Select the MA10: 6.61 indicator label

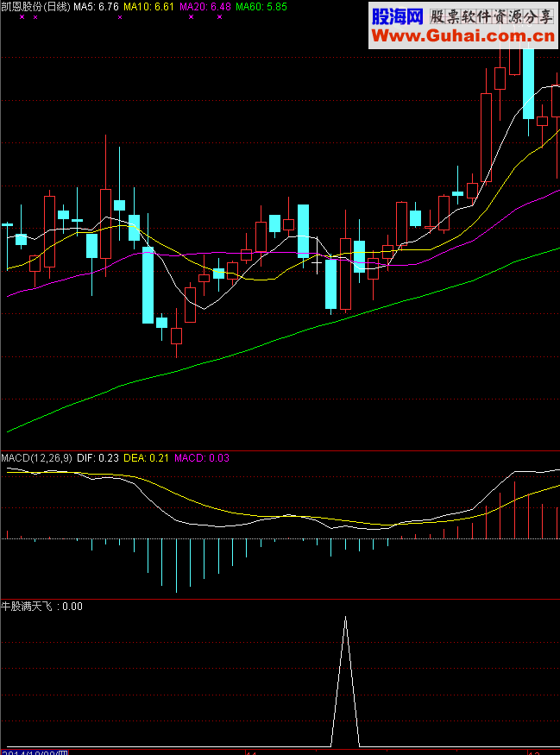[148, 7]
